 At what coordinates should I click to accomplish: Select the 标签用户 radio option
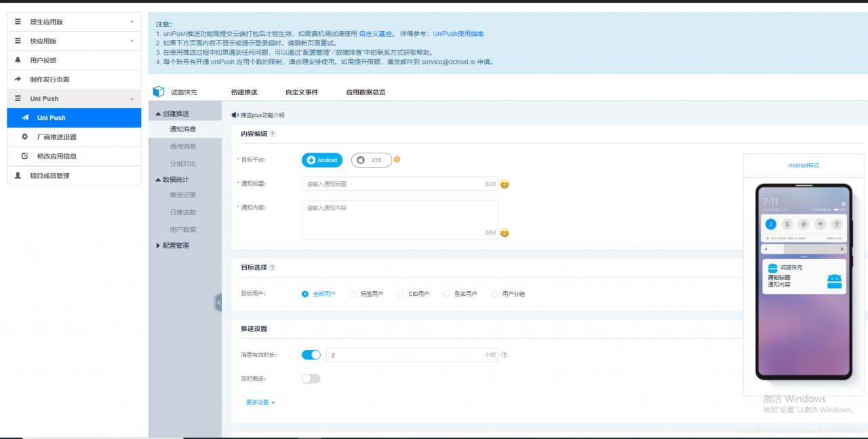pos(353,294)
